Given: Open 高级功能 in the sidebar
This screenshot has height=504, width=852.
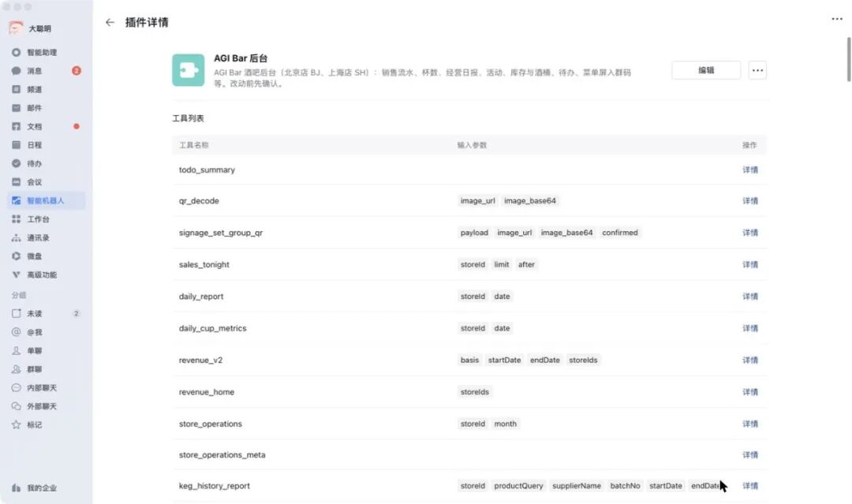Looking at the screenshot, I should click(x=47, y=274).
